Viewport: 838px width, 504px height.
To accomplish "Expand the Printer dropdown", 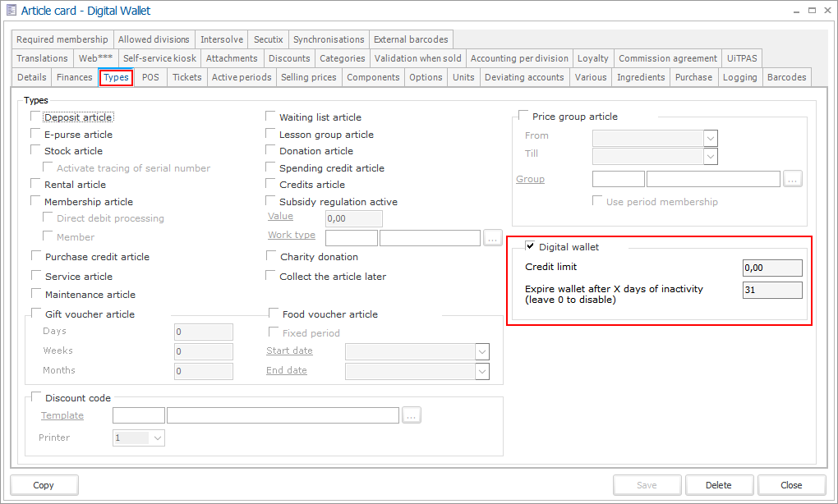I will (158, 438).
